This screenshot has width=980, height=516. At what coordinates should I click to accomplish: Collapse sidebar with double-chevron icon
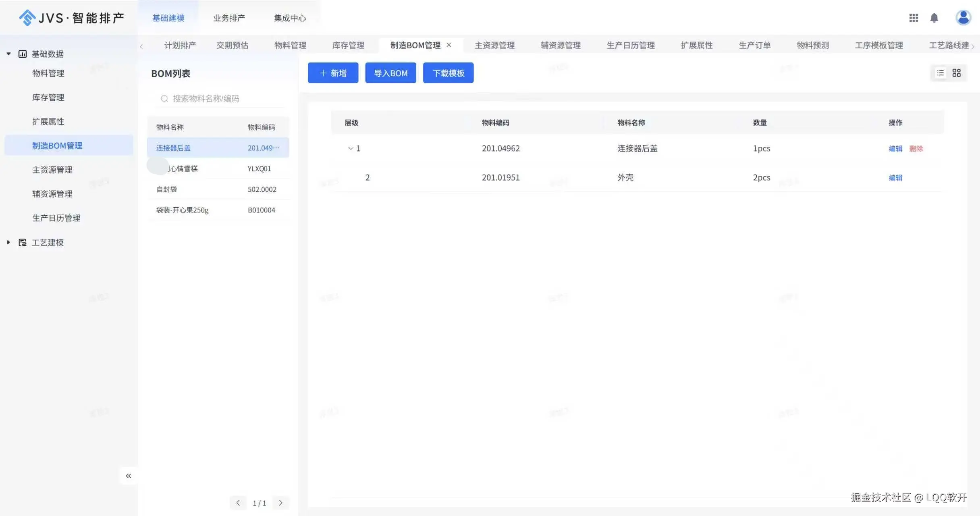point(128,476)
